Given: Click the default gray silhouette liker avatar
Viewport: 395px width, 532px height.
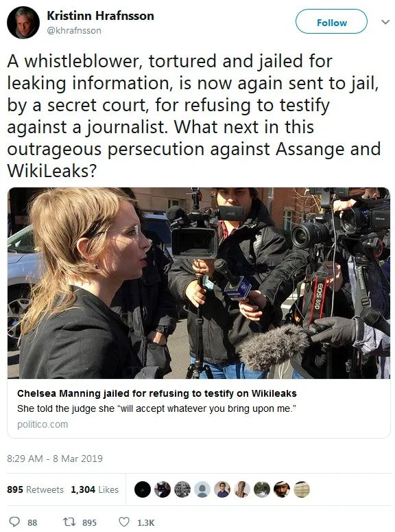Looking at the screenshot, I should (x=202, y=489).
